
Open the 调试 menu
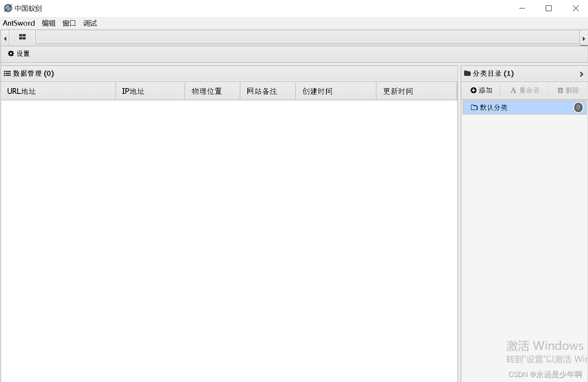point(90,23)
